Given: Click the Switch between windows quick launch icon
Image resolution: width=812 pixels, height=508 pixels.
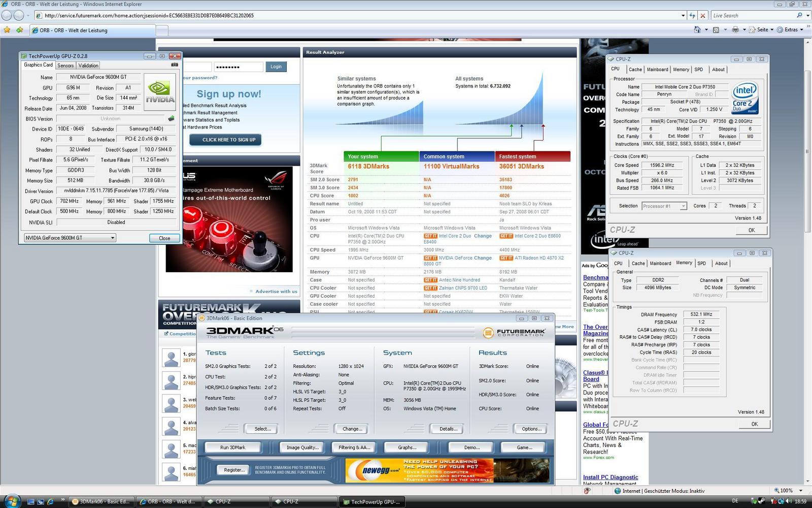Looking at the screenshot, I should coord(41,501).
